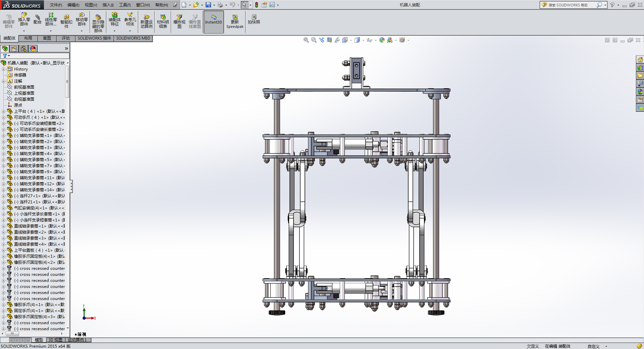This screenshot has width=644, height=349.
Task: Click the 插入零部件 (Insert Components) tool
Action: point(24,19)
